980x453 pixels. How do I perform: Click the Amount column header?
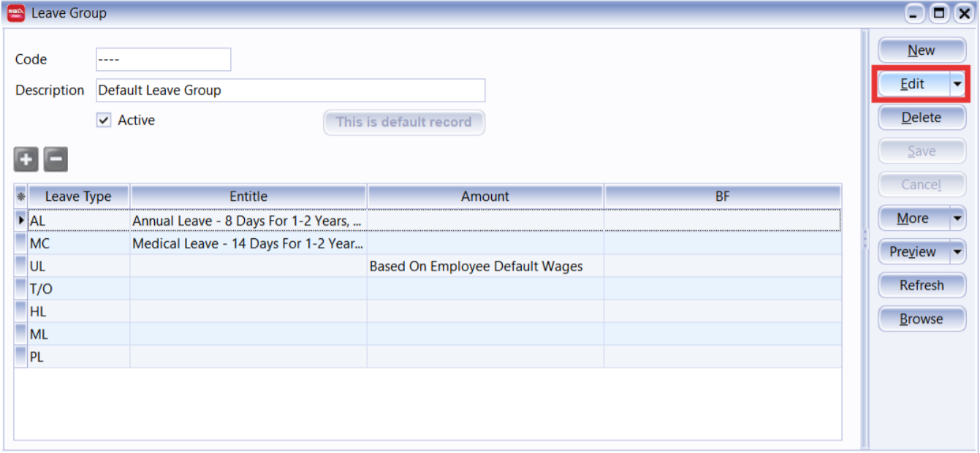pos(485,197)
